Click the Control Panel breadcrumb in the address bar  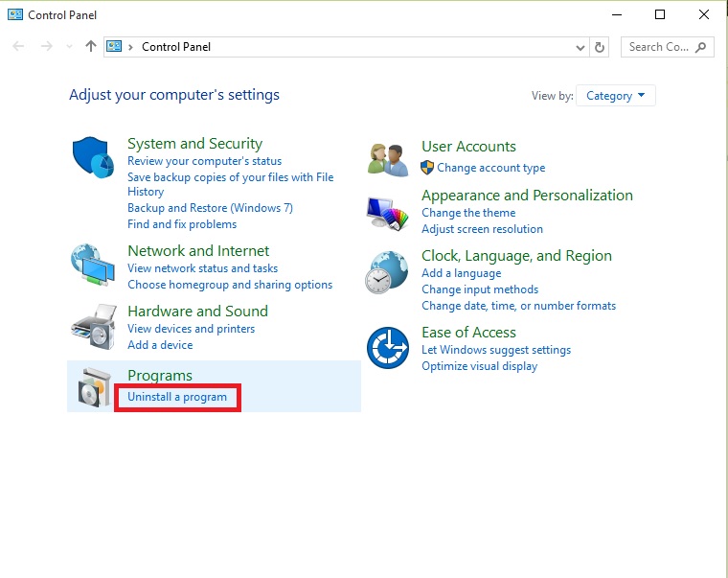coord(176,47)
